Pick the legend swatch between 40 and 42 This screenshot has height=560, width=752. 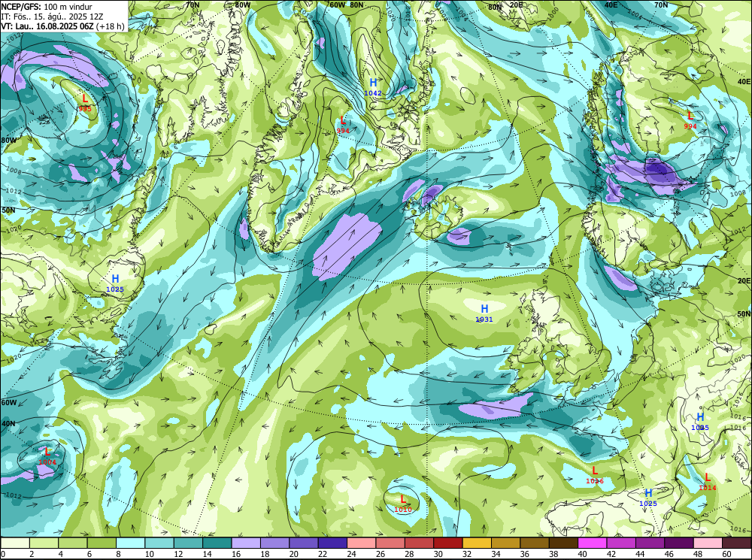[x=593, y=543]
